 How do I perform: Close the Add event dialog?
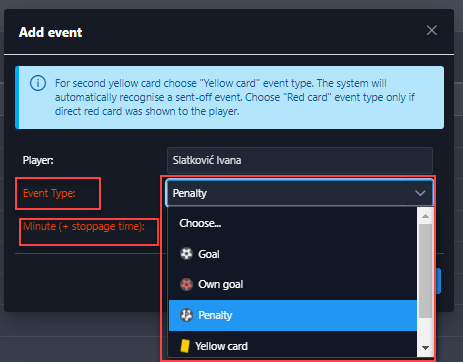click(432, 30)
